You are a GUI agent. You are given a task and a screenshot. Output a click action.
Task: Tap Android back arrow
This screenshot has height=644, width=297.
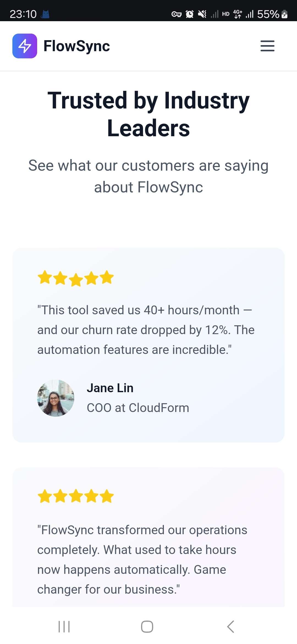pyautogui.click(x=230, y=627)
